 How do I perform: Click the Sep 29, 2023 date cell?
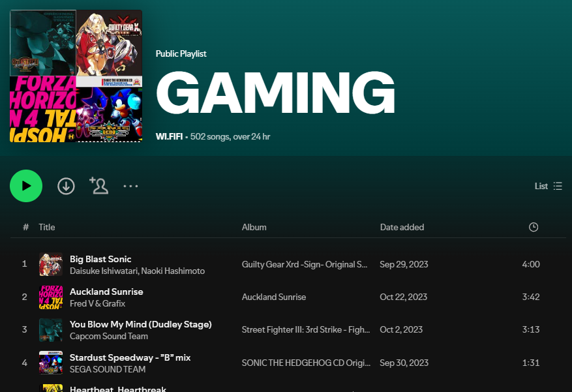(x=404, y=264)
